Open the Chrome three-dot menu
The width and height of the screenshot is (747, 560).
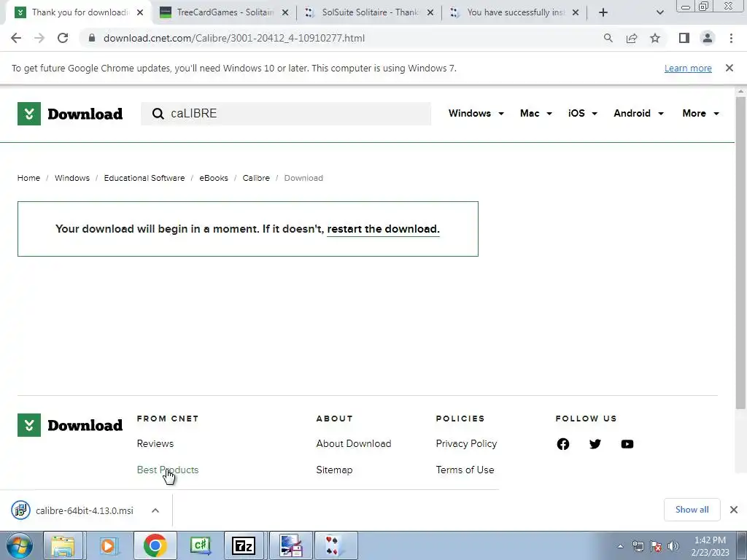click(x=731, y=38)
